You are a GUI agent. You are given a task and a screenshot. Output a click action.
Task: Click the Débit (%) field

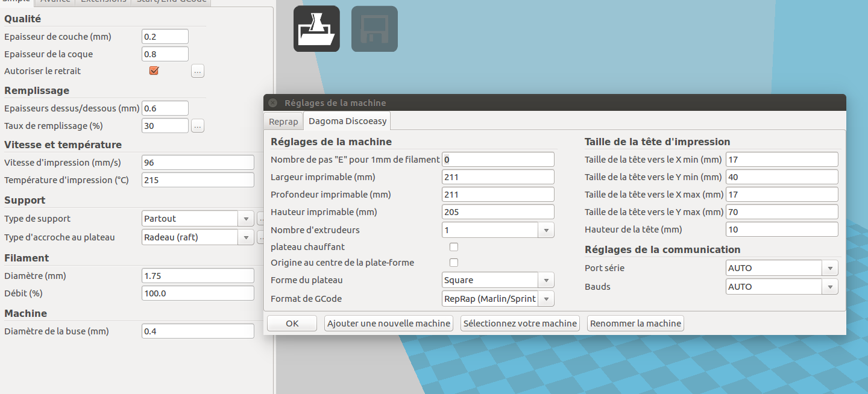[x=198, y=293]
